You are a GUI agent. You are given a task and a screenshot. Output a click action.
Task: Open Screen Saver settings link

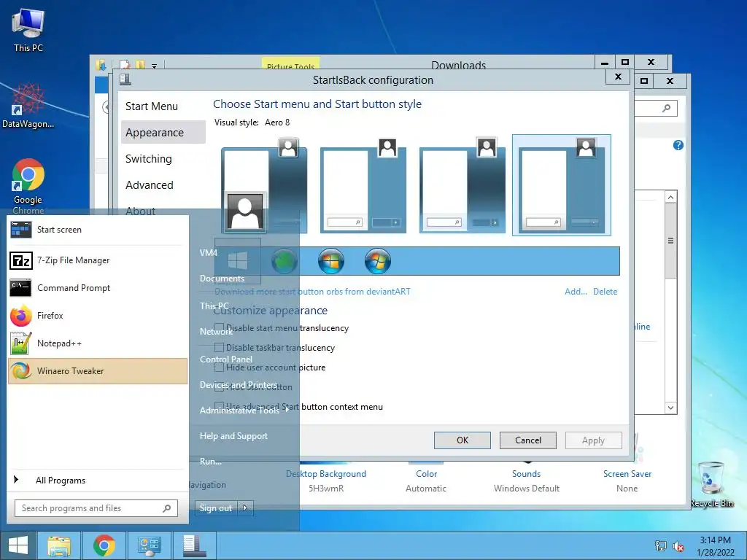click(x=627, y=474)
